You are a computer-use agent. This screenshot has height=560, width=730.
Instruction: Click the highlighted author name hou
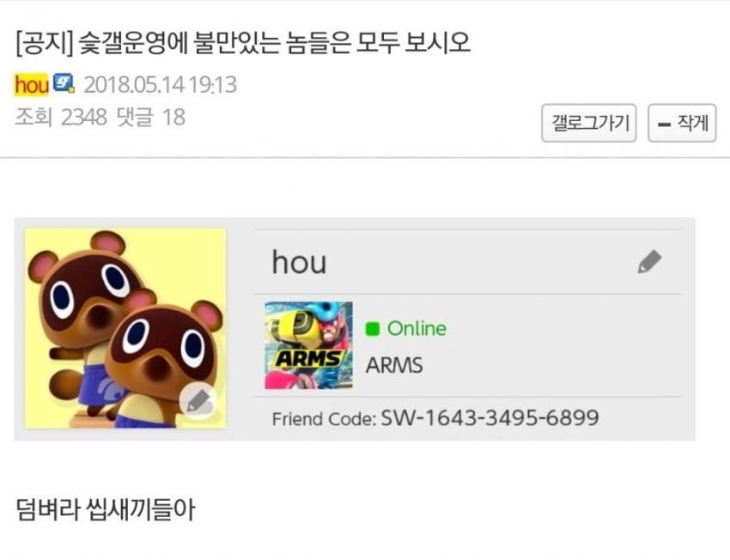click(x=32, y=85)
